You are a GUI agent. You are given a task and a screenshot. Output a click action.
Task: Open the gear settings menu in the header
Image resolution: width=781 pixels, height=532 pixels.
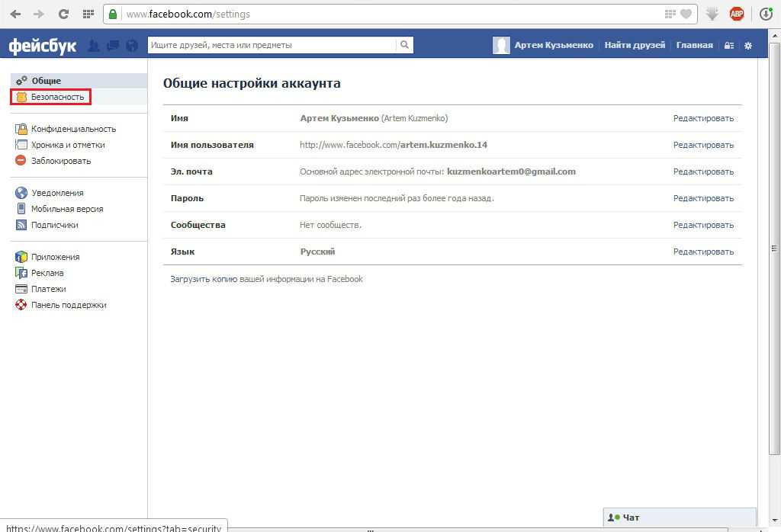pyautogui.click(x=747, y=45)
